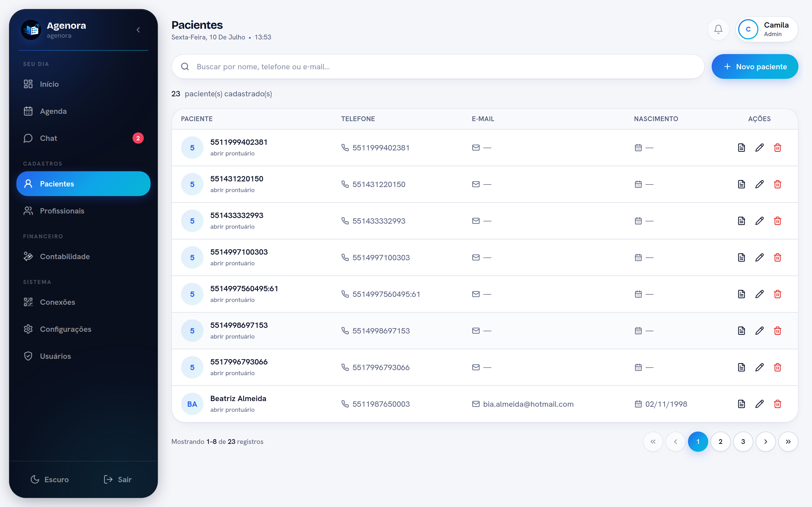
Task: Click the patient search input field
Action: [438, 66]
